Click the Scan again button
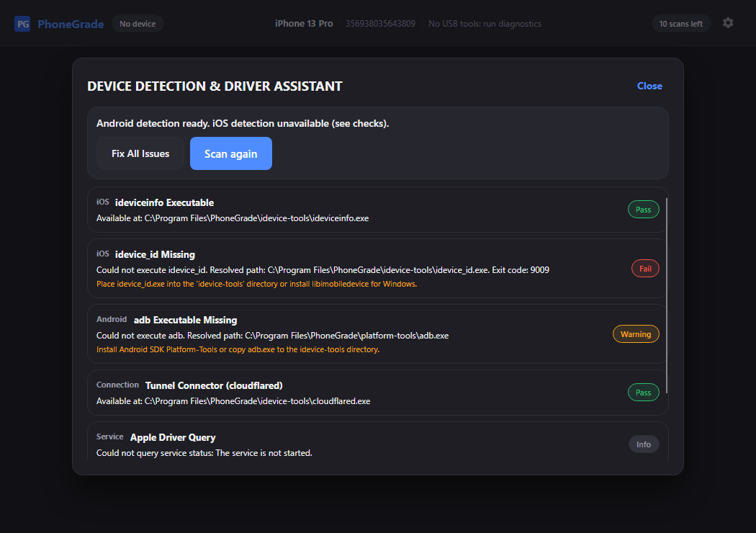The height and width of the screenshot is (533, 756). [231, 153]
